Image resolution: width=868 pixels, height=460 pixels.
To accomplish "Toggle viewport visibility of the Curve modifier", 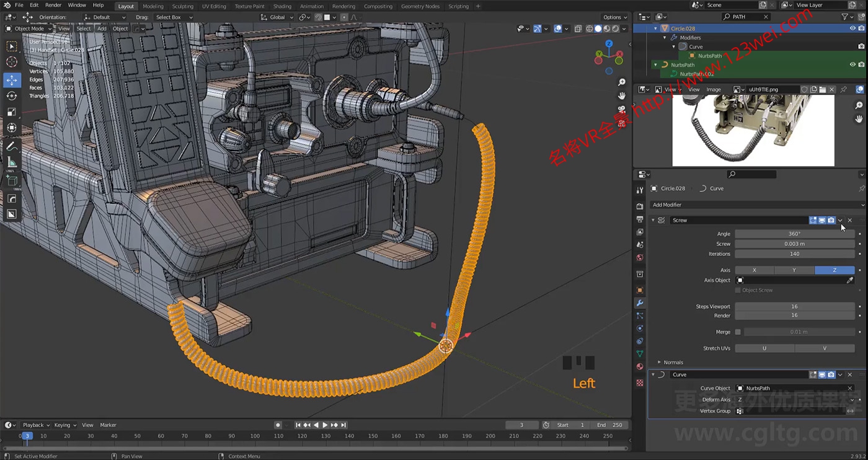I will click(x=821, y=374).
